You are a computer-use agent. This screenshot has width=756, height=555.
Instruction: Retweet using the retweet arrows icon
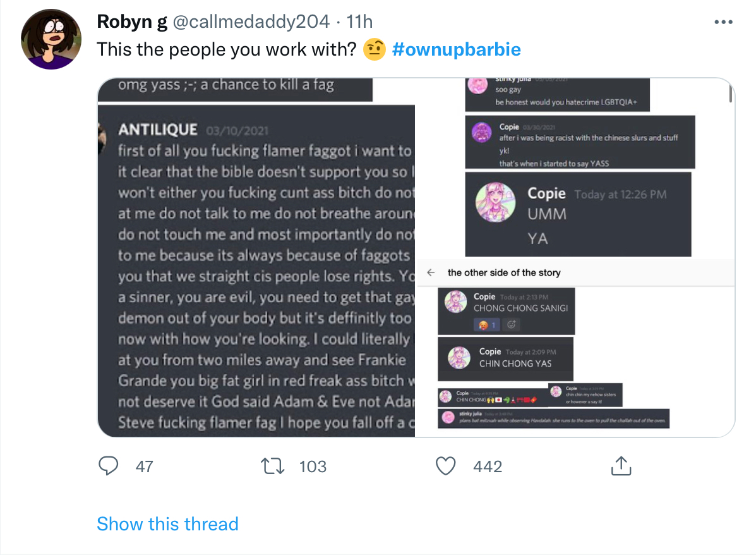(x=272, y=467)
